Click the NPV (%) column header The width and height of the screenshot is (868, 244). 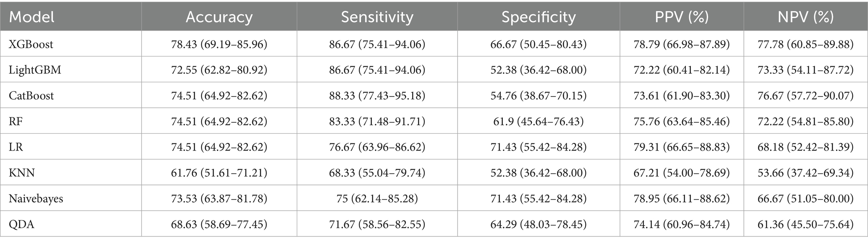click(805, 17)
